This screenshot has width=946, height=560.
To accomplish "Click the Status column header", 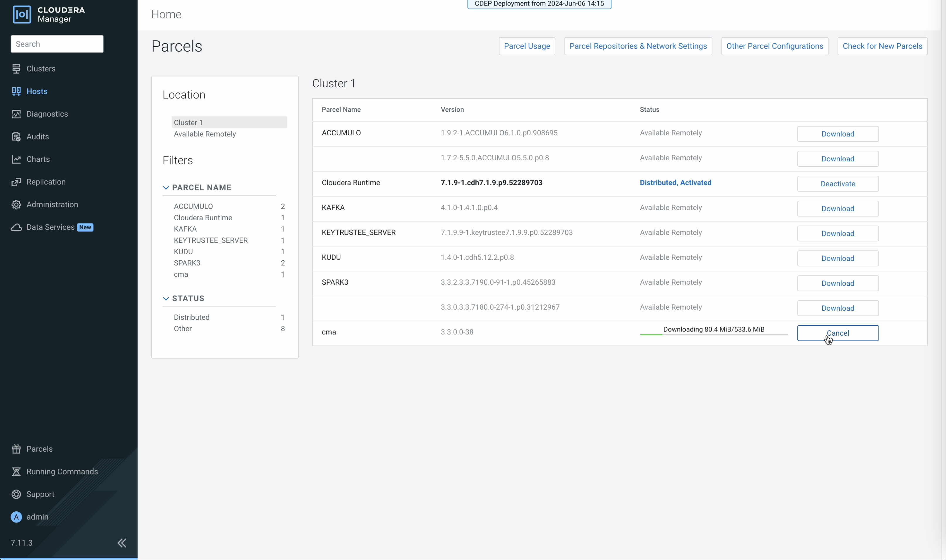I will point(649,110).
